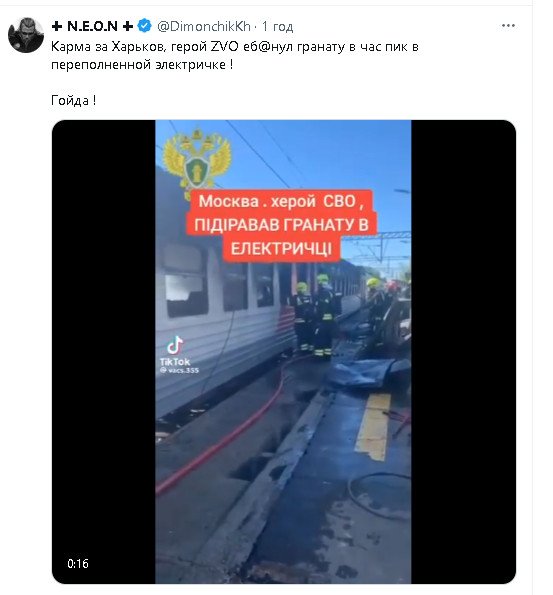Viewport: 553px width, 595px height.
Task: Click the cross symbol after N.E.O.N
Action: tap(128, 26)
